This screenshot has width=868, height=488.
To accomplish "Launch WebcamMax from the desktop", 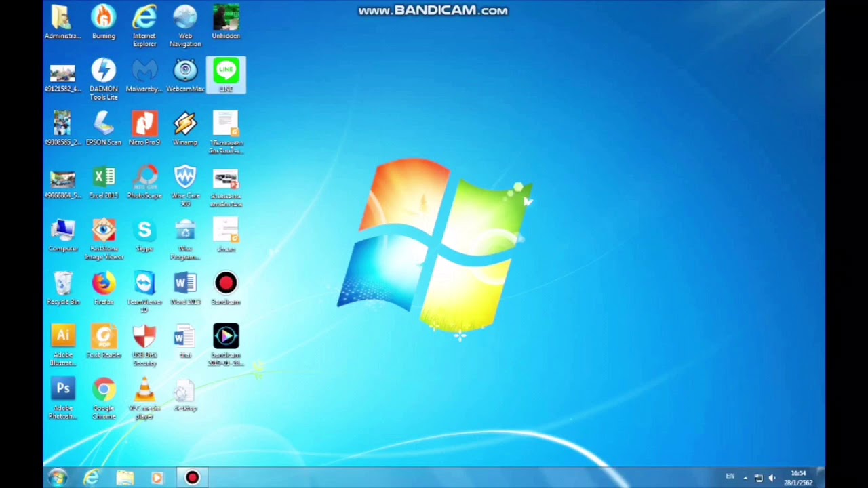I will [185, 75].
